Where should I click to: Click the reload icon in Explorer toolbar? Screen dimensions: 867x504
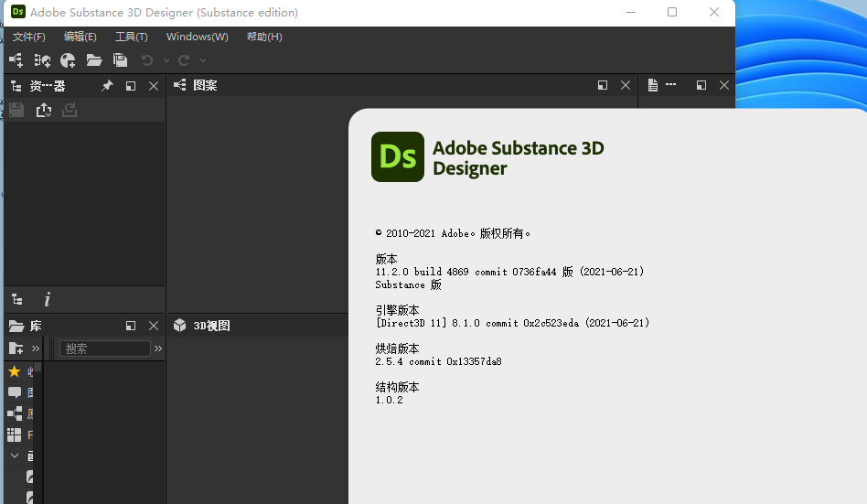click(x=70, y=110)
